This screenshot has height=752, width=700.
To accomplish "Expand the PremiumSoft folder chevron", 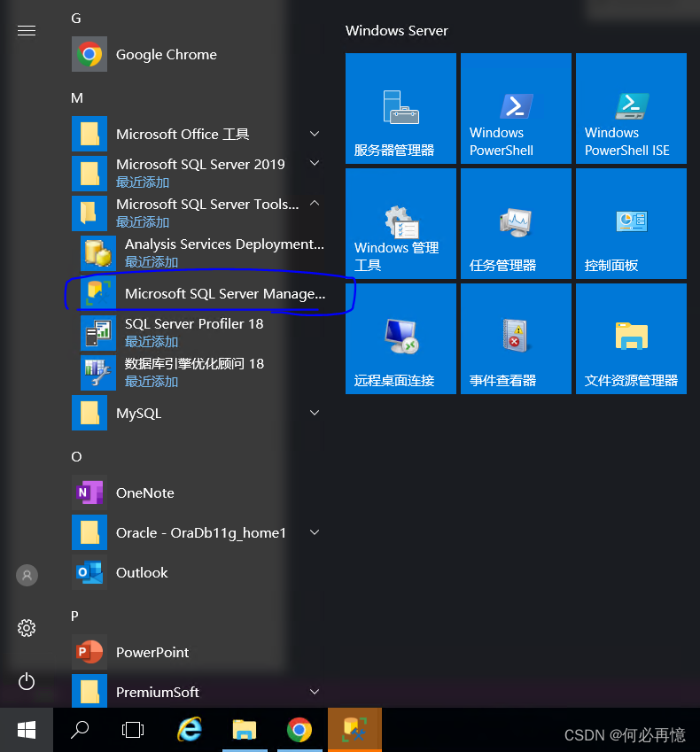I will click(x=315, y=692).
